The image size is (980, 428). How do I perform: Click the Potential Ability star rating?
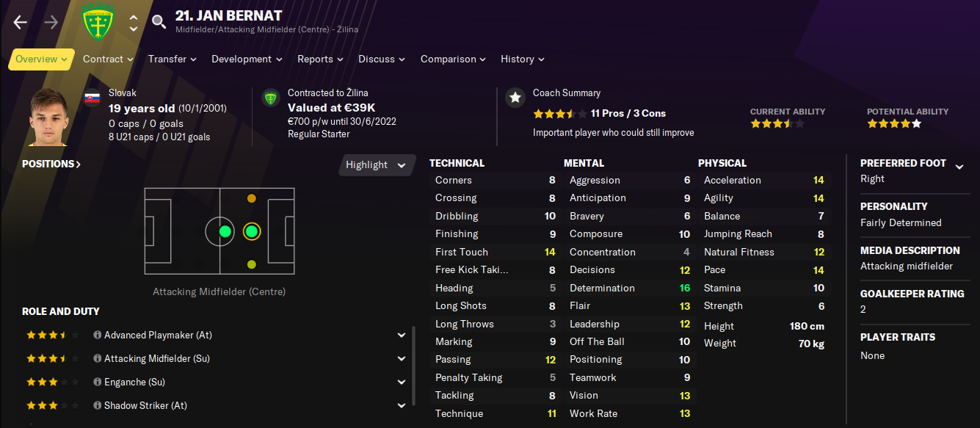pyautogui.click(x=894, y=124)
